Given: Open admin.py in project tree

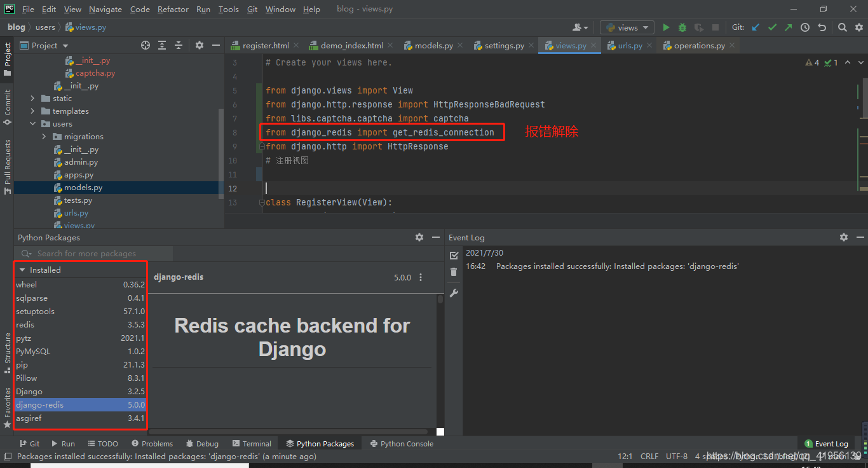Looking at the screenshot, I should [81, 162].
